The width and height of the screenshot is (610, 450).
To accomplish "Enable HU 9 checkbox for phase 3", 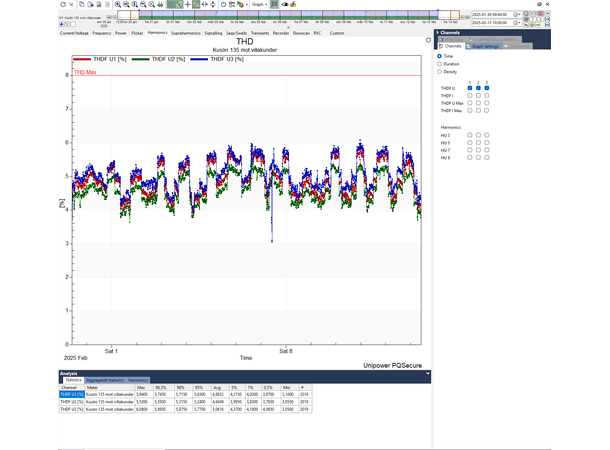I will point(487,158).
